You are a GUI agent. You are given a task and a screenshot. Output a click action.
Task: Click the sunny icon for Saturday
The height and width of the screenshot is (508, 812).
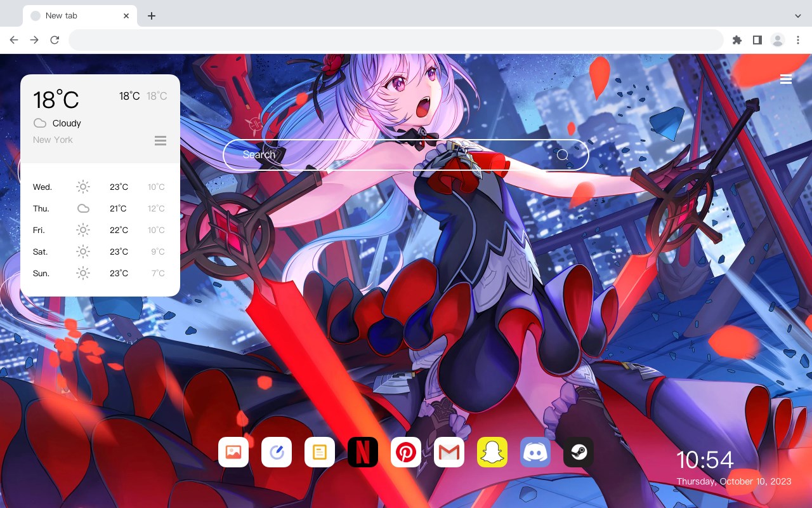coord(83,251)
